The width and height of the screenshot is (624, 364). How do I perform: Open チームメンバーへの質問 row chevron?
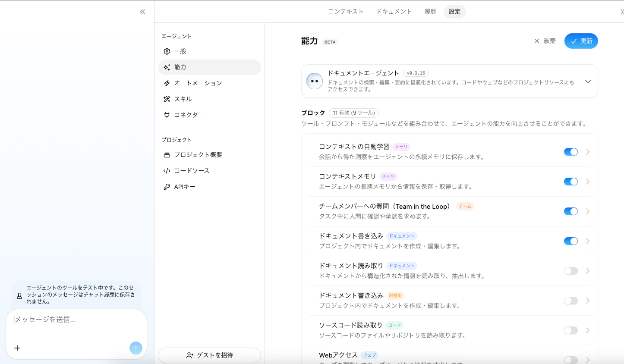[588, 211]
